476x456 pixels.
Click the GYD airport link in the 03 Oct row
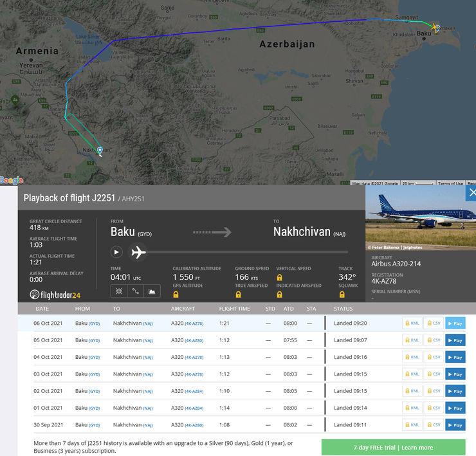pyautogui.click(x=94, y=374)
